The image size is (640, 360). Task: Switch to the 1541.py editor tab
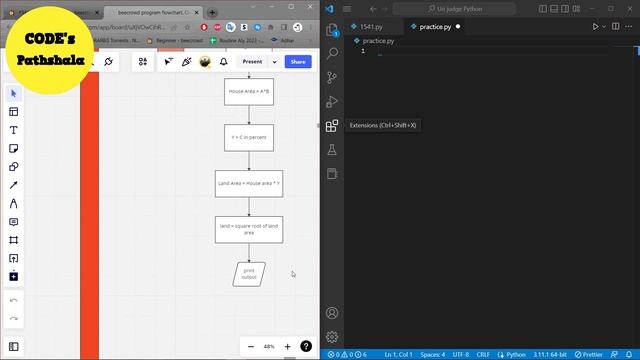click(x=371, y=27)
